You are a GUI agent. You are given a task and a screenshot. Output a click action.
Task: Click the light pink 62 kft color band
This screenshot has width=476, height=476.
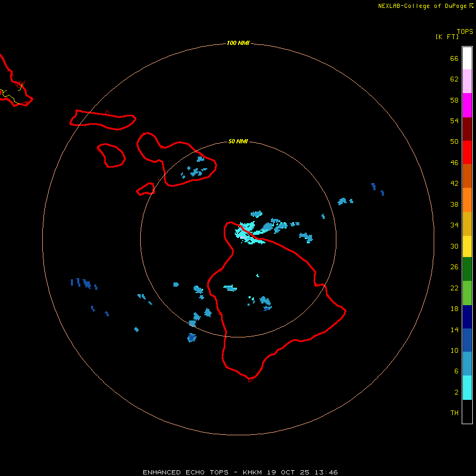(467, 81)
